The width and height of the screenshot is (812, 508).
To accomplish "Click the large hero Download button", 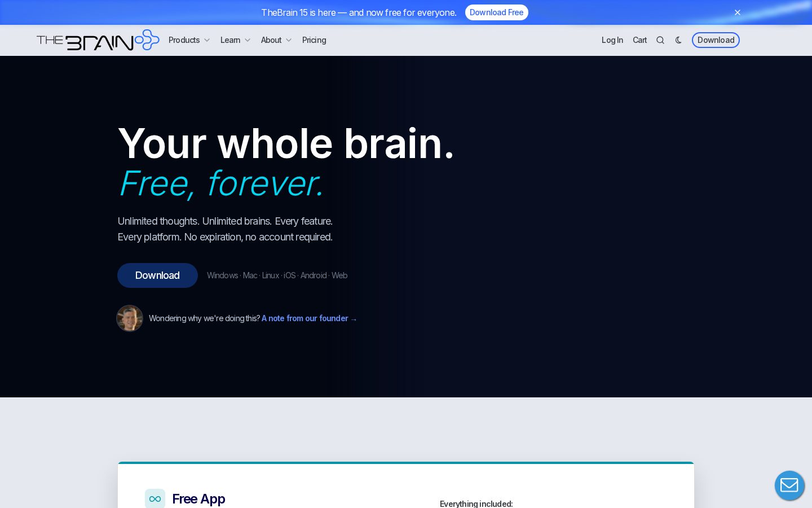I will (x=157, y=275).
